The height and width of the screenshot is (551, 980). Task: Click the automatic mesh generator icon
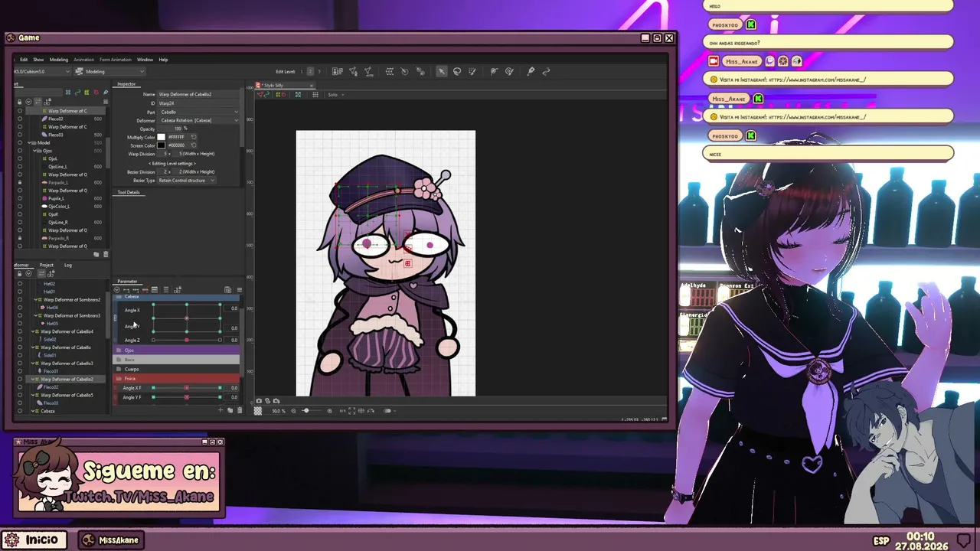point(368,71)
